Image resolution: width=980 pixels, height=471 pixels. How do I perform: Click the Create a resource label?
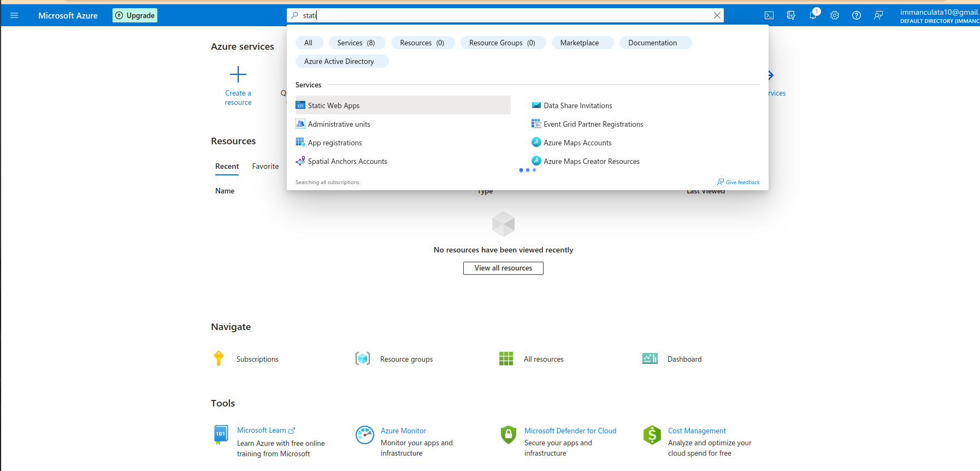238,98
